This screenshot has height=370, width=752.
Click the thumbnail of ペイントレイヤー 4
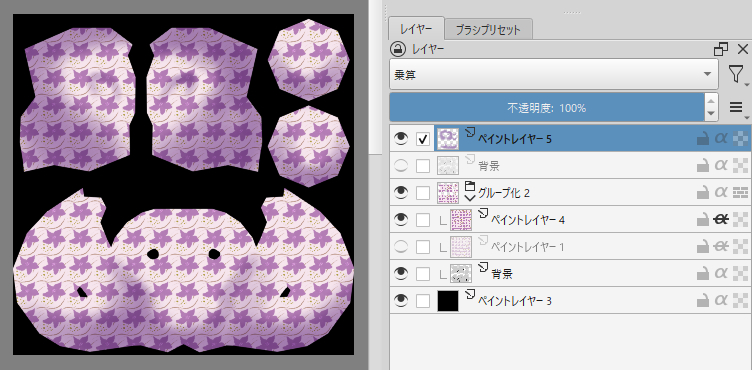pos(461,220)
